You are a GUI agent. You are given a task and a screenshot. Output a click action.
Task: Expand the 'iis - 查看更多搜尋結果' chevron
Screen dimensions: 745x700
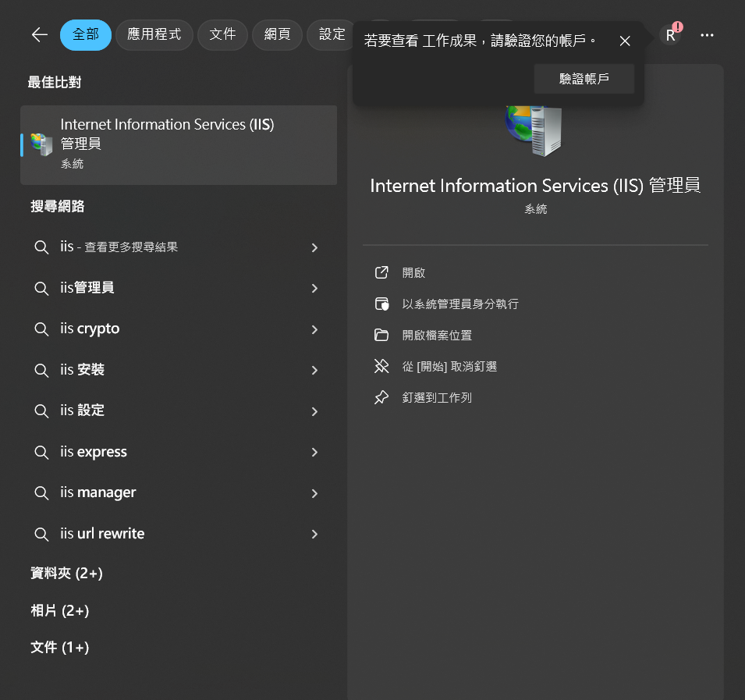pyautogui.click(x=314, y=247)
